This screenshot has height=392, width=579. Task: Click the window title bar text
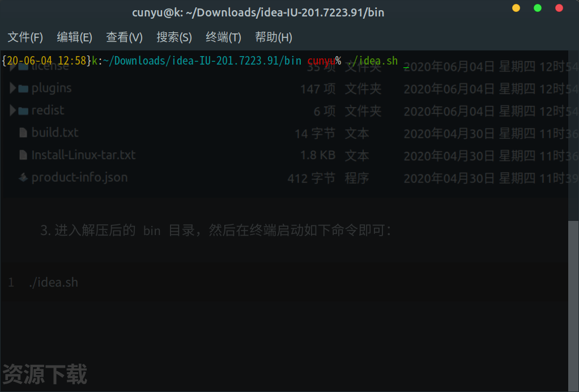pos(258,12)
